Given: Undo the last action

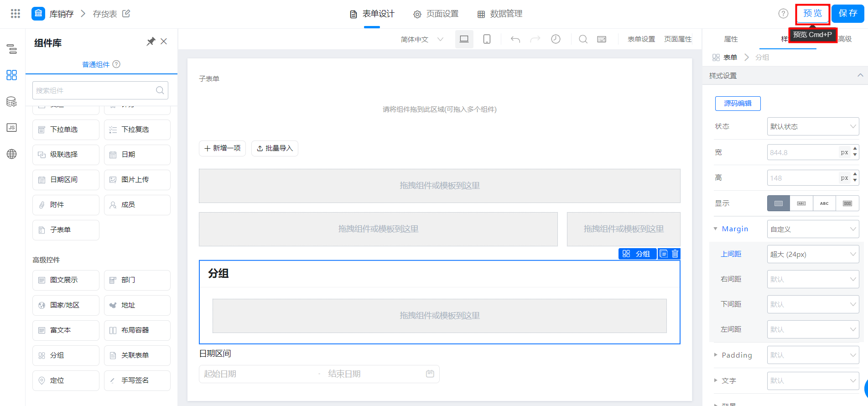Looking at the screenshot, I should (515, 39).
